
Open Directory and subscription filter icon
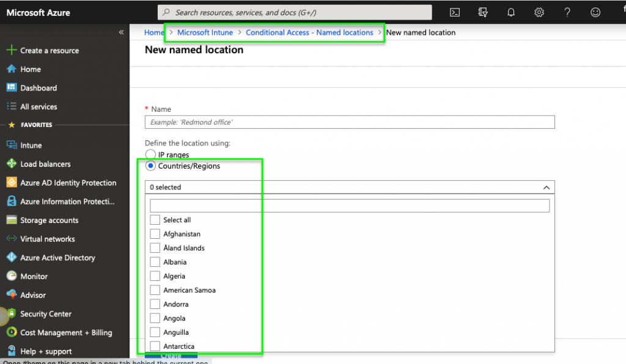(x=483, y=12)
